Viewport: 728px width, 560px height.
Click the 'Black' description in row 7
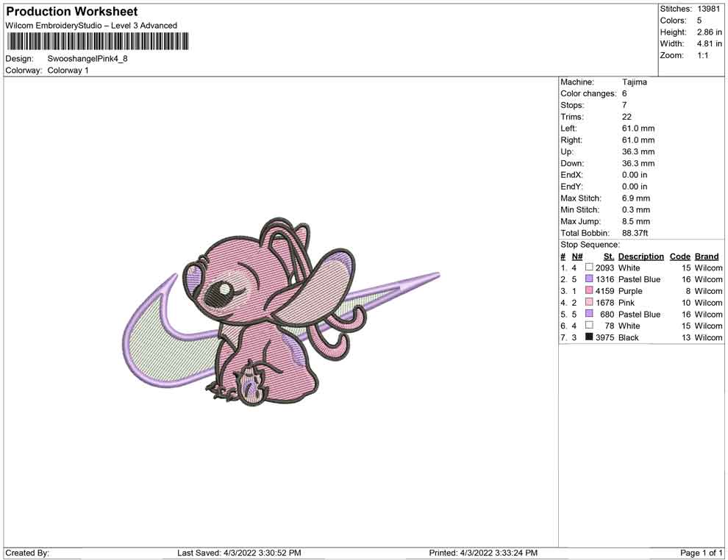[x=629, y=337]
